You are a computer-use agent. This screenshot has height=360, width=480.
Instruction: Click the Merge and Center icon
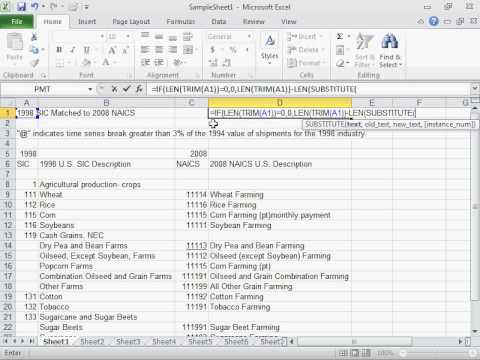188,50
